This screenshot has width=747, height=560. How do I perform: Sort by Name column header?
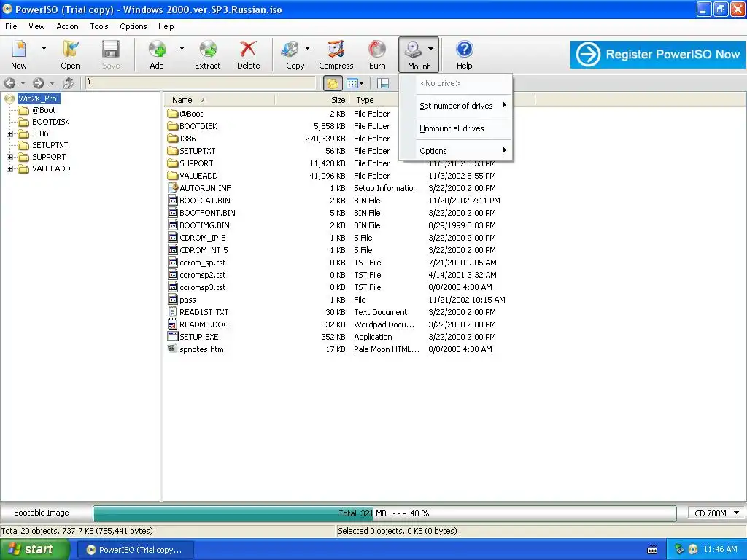point(220,100)
